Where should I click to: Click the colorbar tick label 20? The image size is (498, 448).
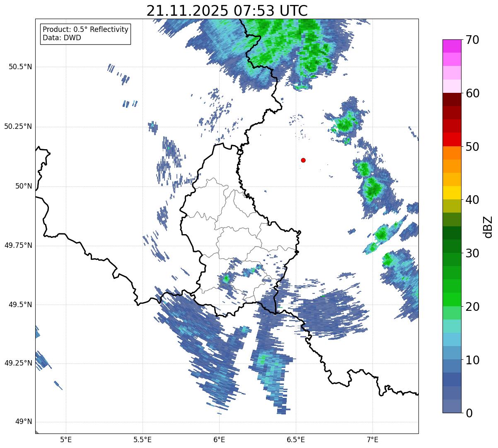[x=472, y=307]
